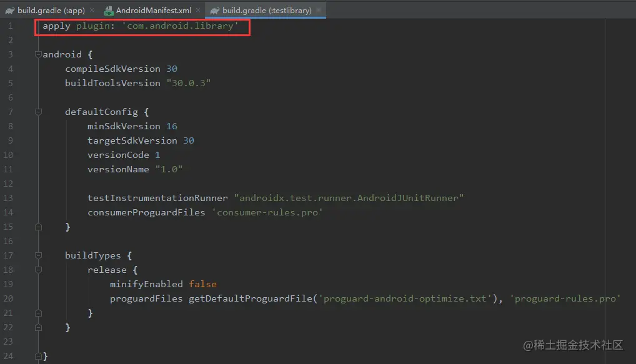This screenshot has height=364, width=636.
Task: Click getDefaultProguardFile on line 20
Action: 251,298
